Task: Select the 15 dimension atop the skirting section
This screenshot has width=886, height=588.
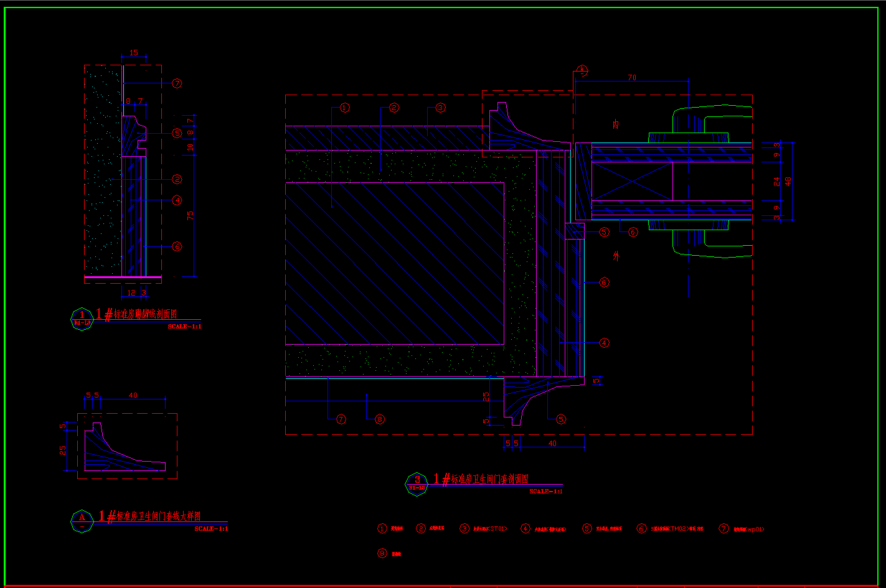Action: point(133,54)
